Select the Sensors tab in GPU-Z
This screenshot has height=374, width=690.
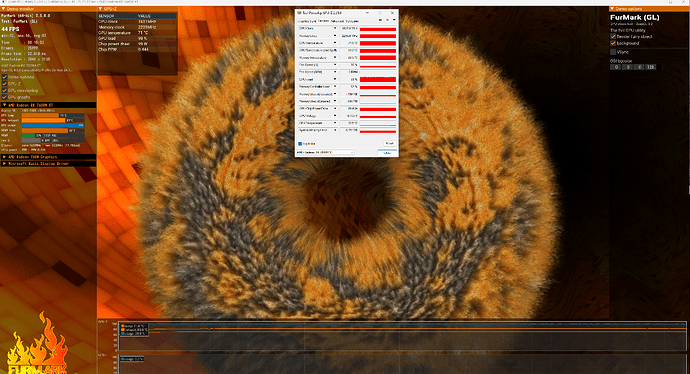pyautogui.click(x=323, y=21)
